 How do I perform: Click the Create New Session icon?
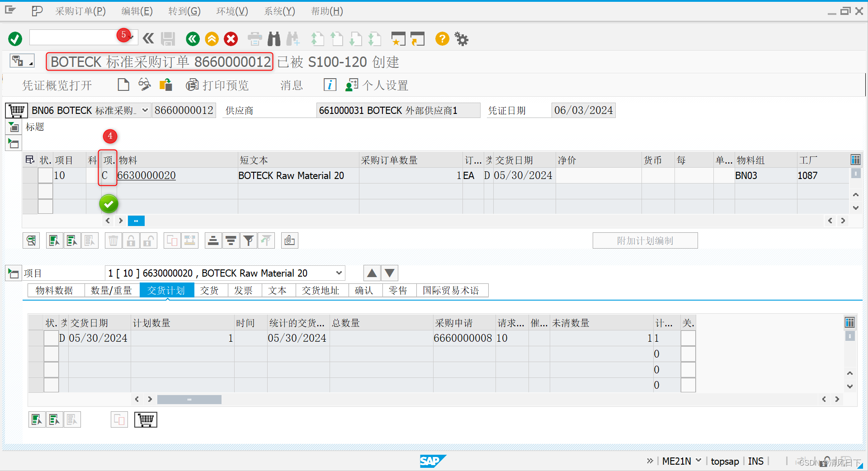(x=398, y=39)
